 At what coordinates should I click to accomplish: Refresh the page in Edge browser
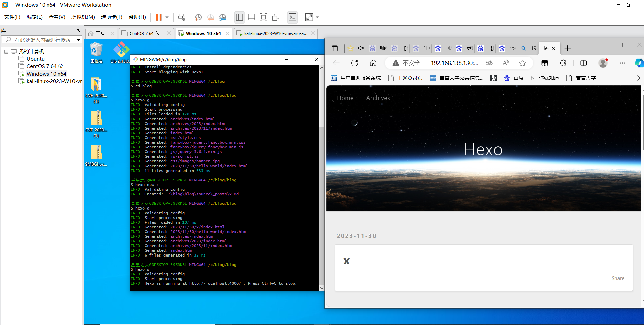click(355, 63)
